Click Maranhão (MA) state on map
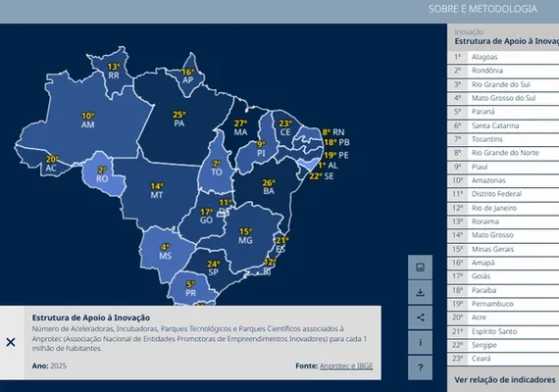Image resolution: width=559 pixels, height=392 pixels. pyautogui.click(x=240, y=128)
